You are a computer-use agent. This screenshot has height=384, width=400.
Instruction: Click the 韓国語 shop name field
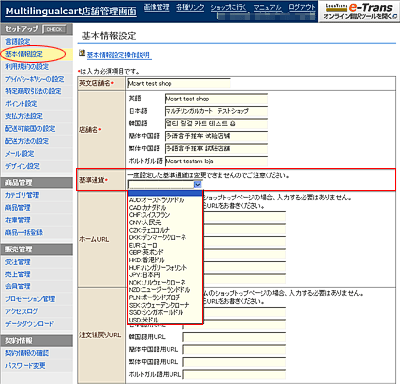tap(216, 124)
